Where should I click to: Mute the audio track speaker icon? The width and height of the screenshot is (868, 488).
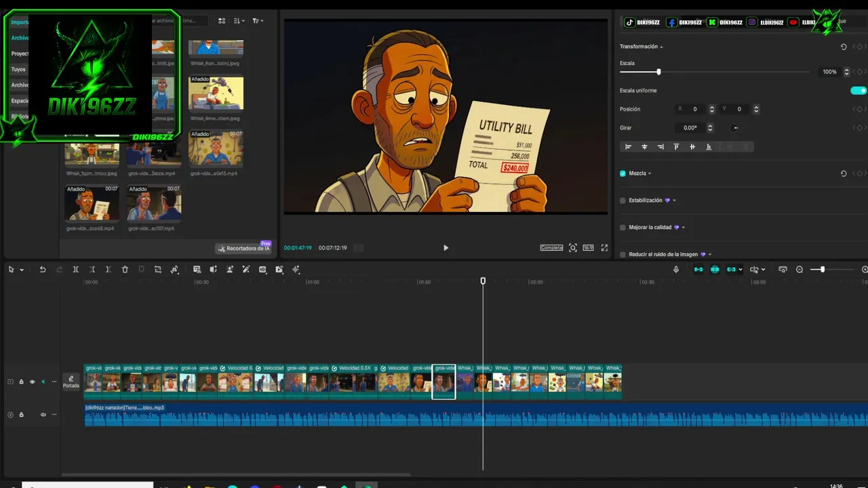pos(43,415)
